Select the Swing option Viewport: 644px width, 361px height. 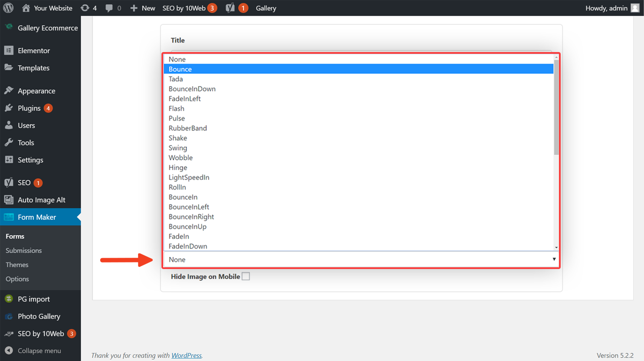[x=358, y=148]
